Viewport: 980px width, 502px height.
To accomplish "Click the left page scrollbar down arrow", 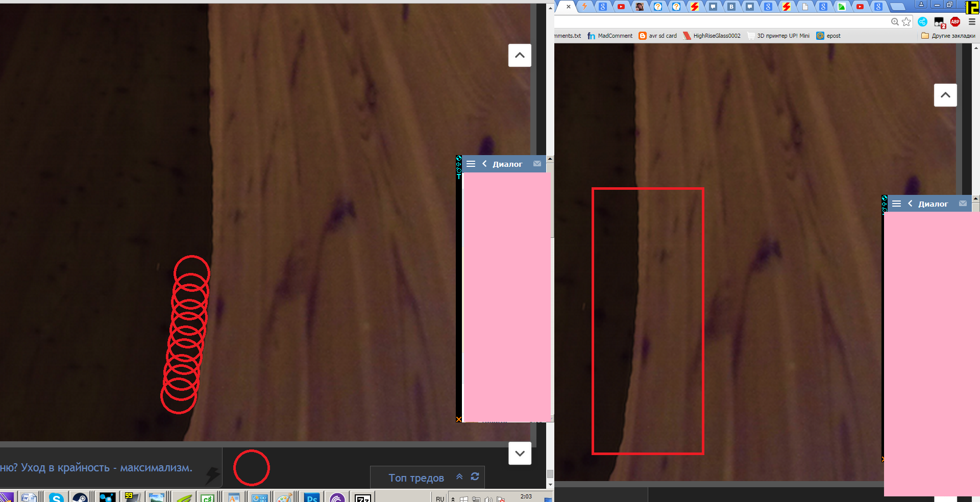I will [550, 485].
